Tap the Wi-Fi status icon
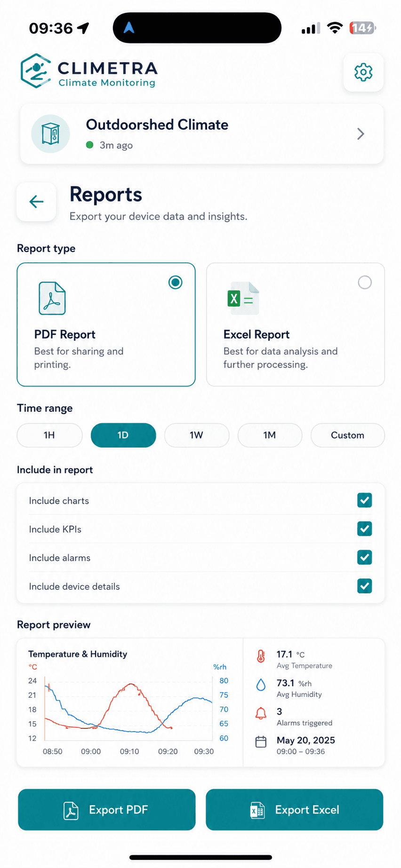401x868 pixels. pos(335,28)
